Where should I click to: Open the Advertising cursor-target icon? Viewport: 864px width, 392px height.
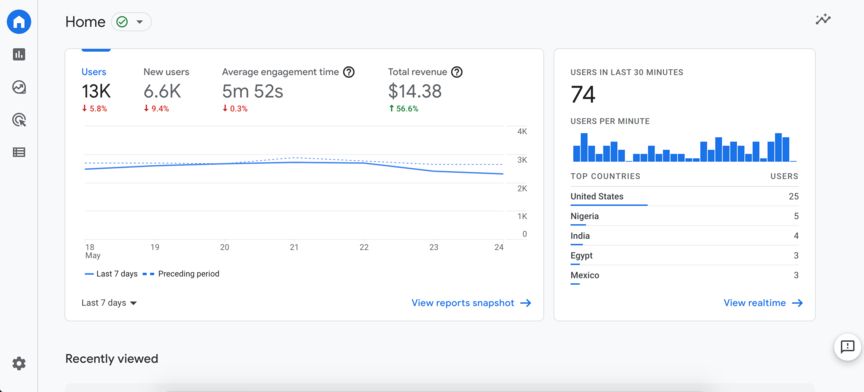[19, 120]
